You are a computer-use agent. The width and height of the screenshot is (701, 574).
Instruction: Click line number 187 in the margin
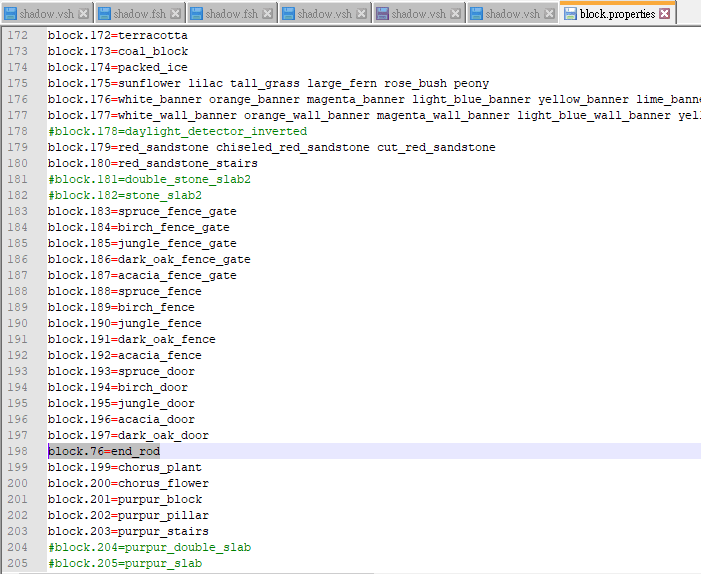pos(17,275)
